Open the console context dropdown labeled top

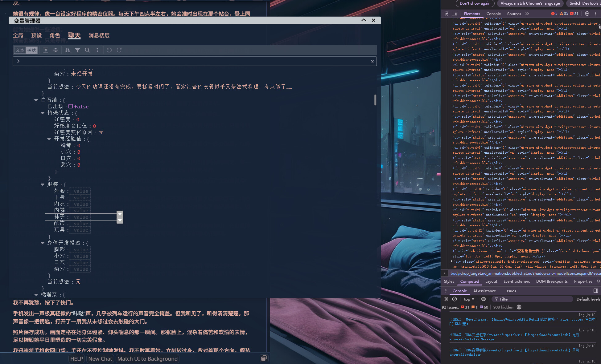tap(469, 299)
